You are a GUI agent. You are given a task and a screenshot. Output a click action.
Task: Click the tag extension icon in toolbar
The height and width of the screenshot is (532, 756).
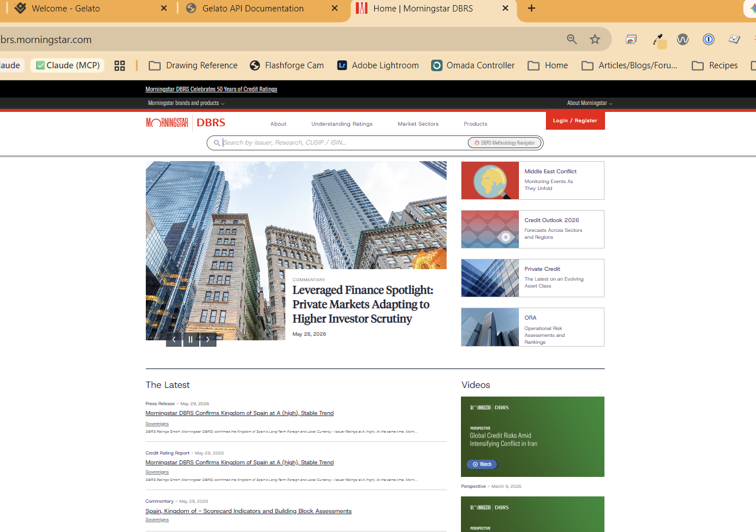click(734, 39)
